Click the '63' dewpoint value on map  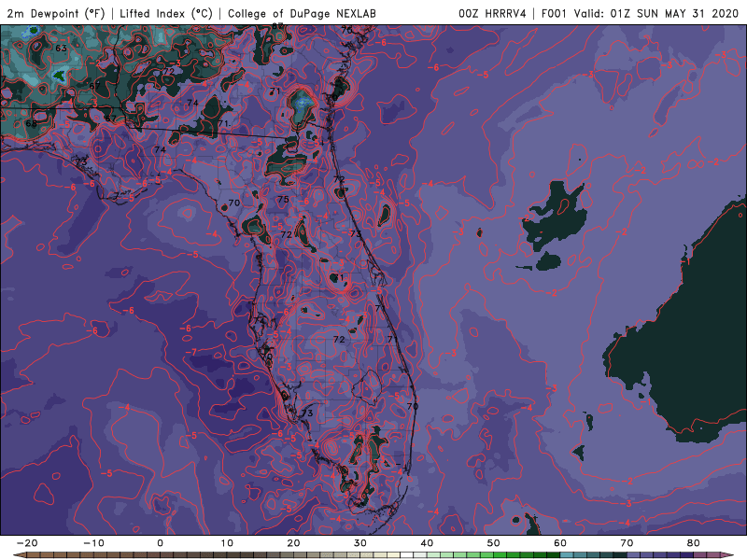(x=61, y=49)
